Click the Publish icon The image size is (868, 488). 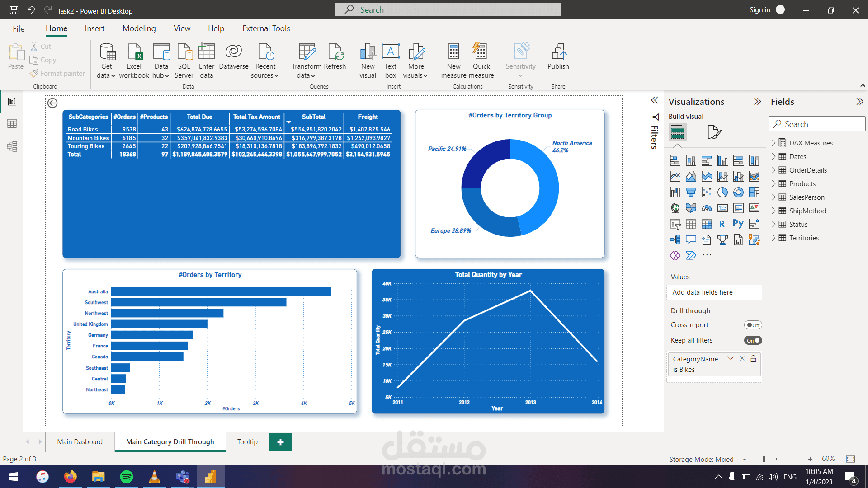tap(558, 56)
